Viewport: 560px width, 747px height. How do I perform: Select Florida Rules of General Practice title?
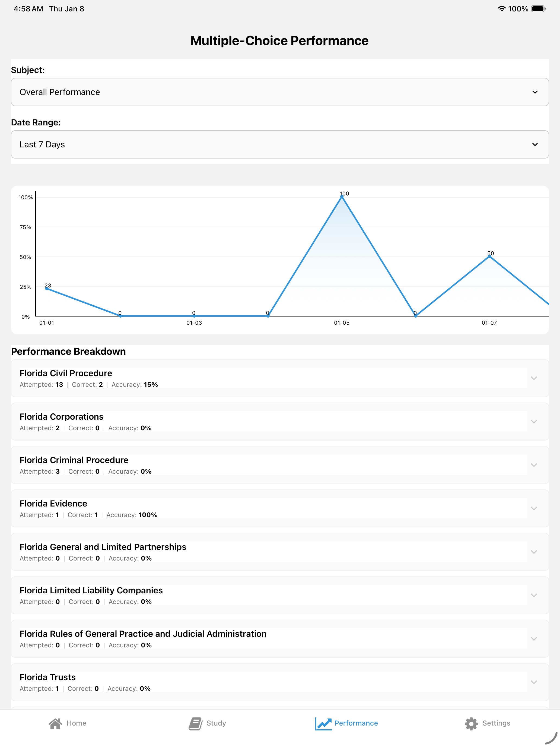(x=143, y=634)
